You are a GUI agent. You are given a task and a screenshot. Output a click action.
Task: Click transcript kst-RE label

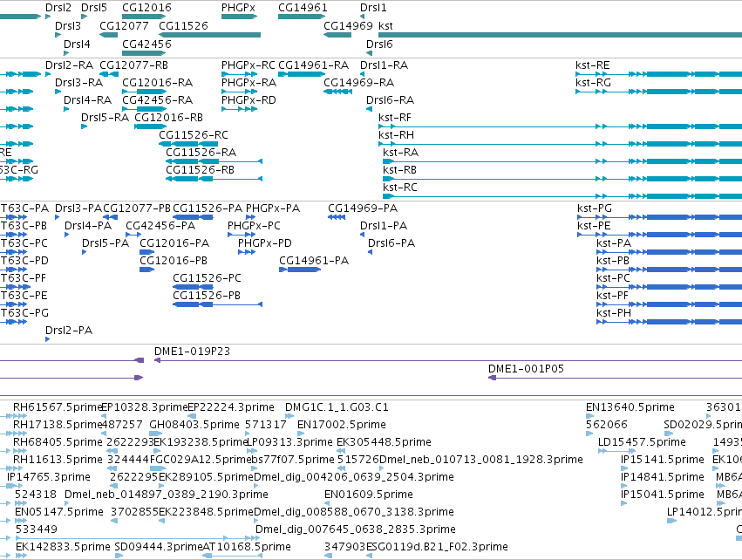592,65
